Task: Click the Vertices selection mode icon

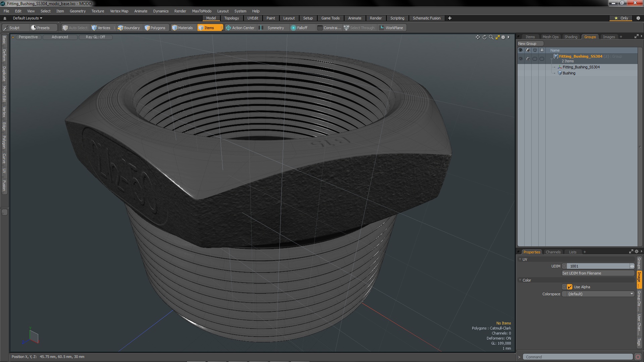Action: 94,28
